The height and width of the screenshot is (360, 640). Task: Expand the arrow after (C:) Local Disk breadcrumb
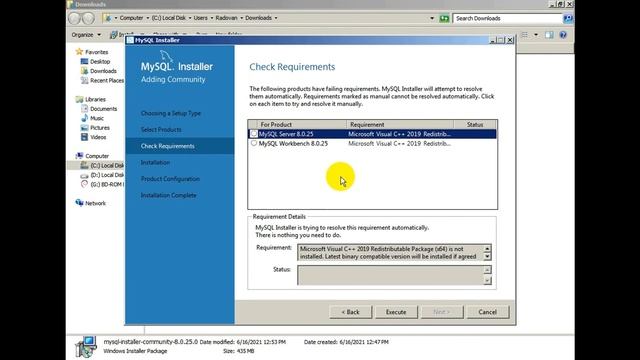[x=189, y=18]
